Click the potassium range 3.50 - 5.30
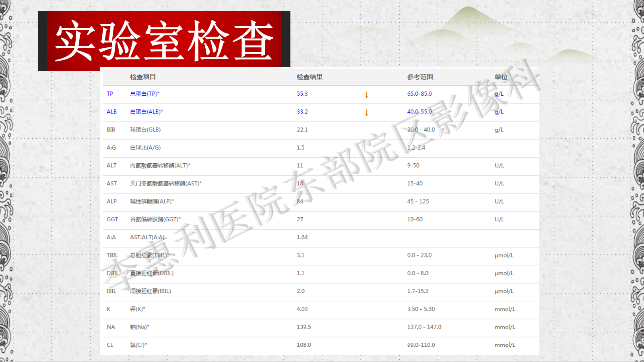The width and height of the screenshot is (644, 362). pyautogui.click(x=421, y=309)
